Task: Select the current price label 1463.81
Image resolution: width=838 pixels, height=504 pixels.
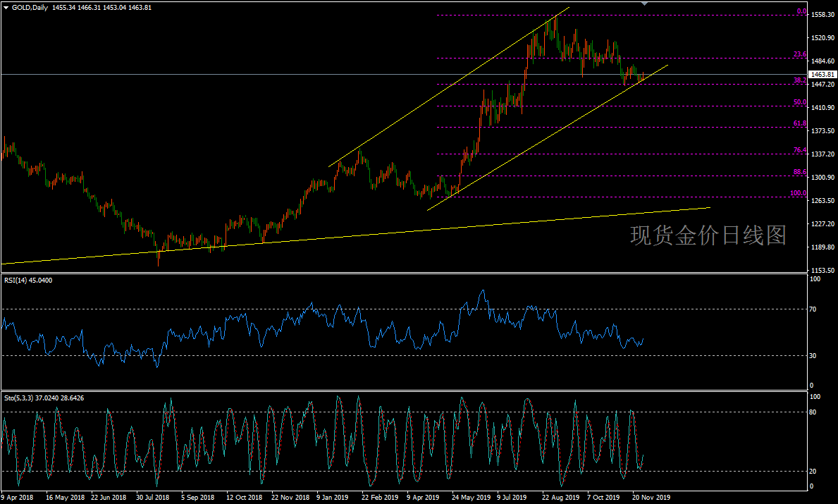Action: tap(822, 75)
